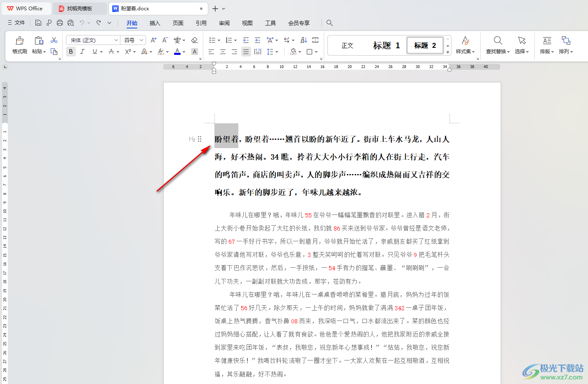This screenshot has width=588, height=384.
Task: Align text to the left
Action: pos(211,52)
